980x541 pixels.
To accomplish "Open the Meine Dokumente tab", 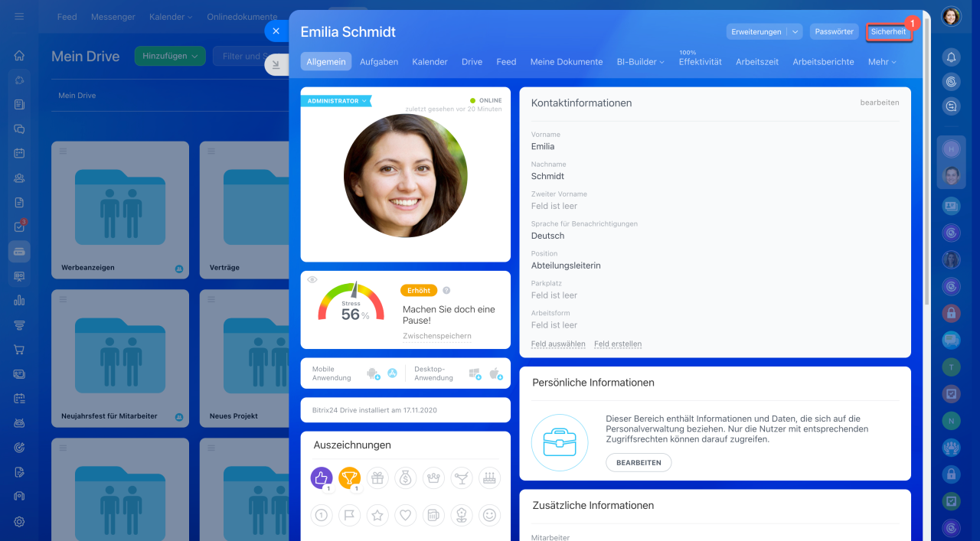I will (567, 62).
